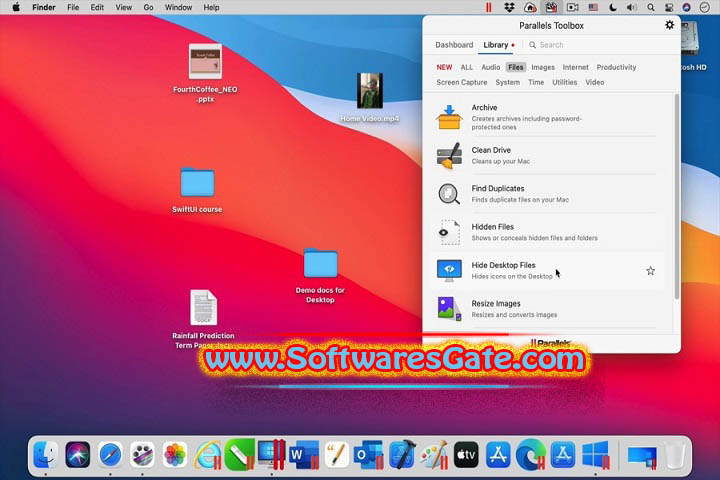Open the Help menu
Image resolution: width=720 pixels, height=480 pixels.
211,7
